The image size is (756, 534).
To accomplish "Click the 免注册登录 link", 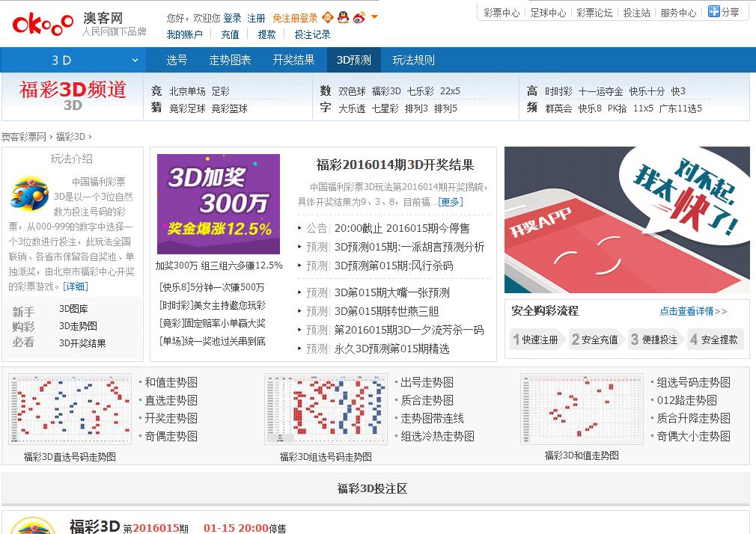I will [295, 18].
